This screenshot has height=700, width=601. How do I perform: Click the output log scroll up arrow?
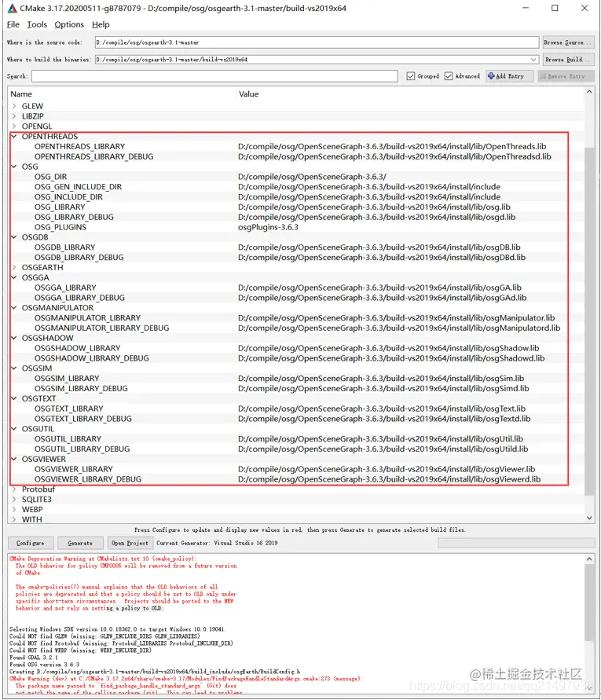[589, 559]
